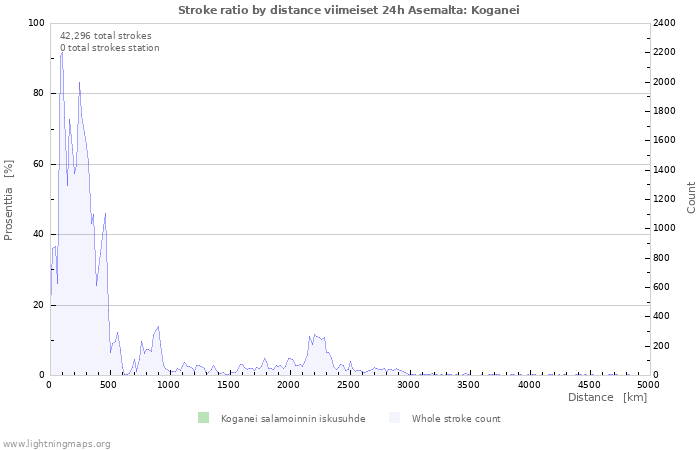
Task: Click the 80 percent gridline label
Action: 38,93
